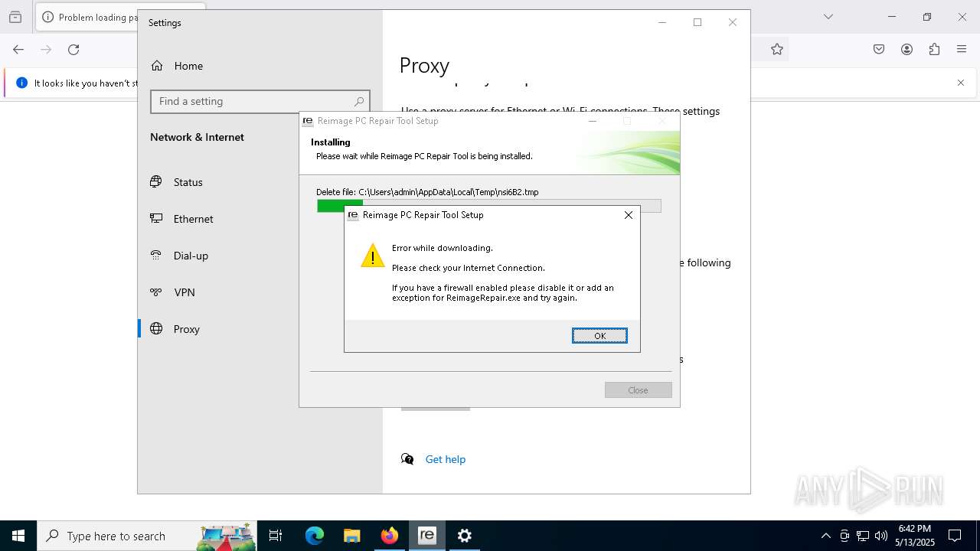Click the taskbar search box
Screen dimensions: 980x551
click(147, 536)
